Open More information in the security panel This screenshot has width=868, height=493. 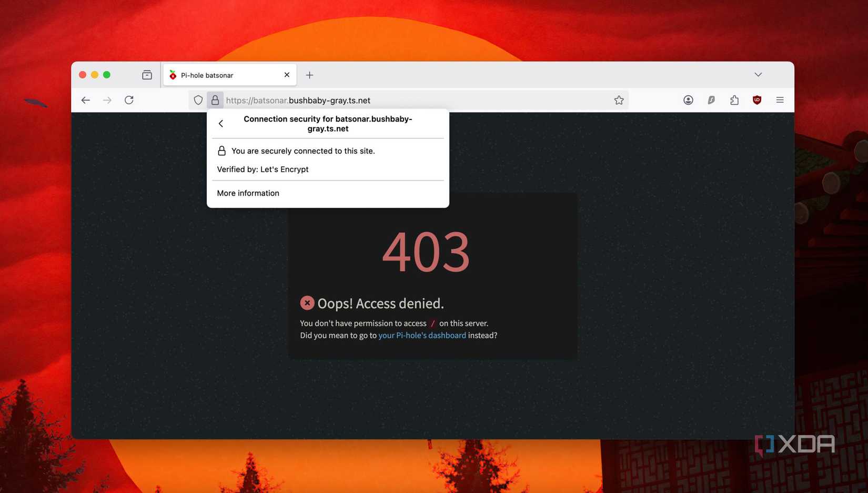click(248, 193)
